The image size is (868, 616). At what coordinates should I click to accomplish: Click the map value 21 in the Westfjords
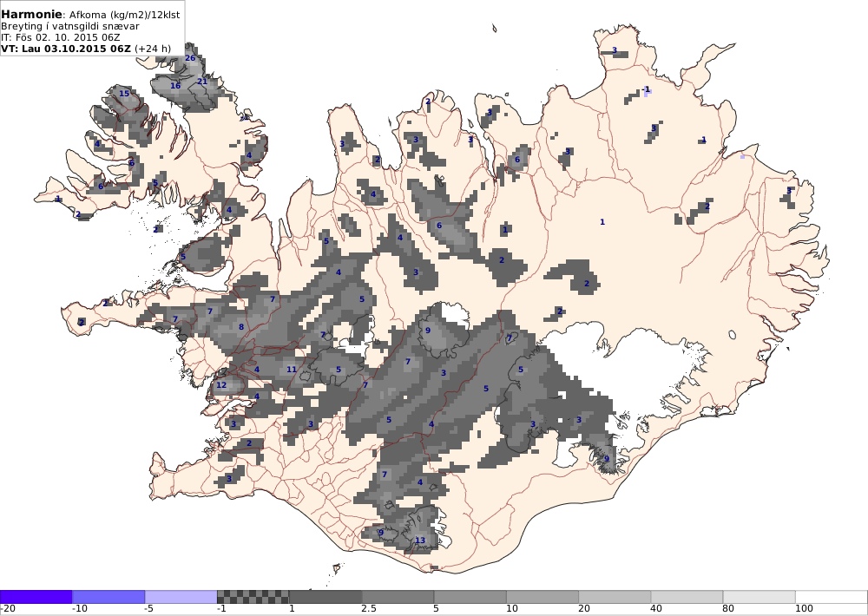pos(202,82)
